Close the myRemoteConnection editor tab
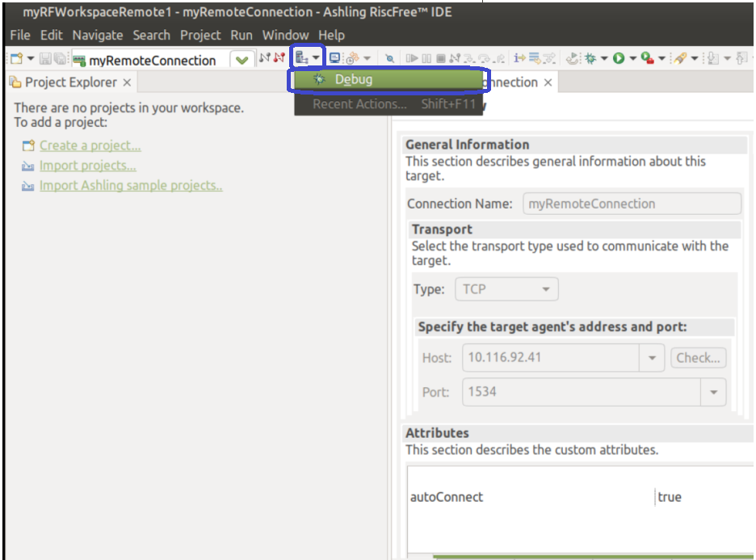The width and height of the screenshot is (756, 560). (548, 82)
